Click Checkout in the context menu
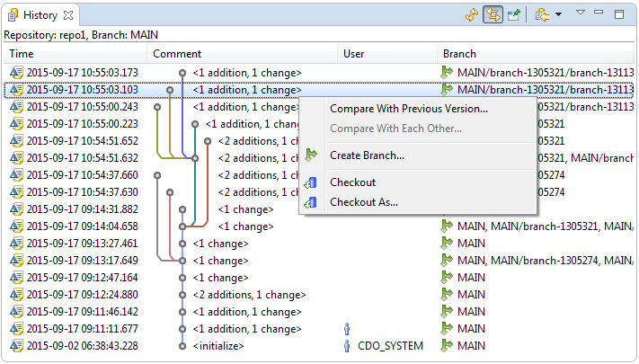This screenshot has width=639, height=364. (352, 182)
